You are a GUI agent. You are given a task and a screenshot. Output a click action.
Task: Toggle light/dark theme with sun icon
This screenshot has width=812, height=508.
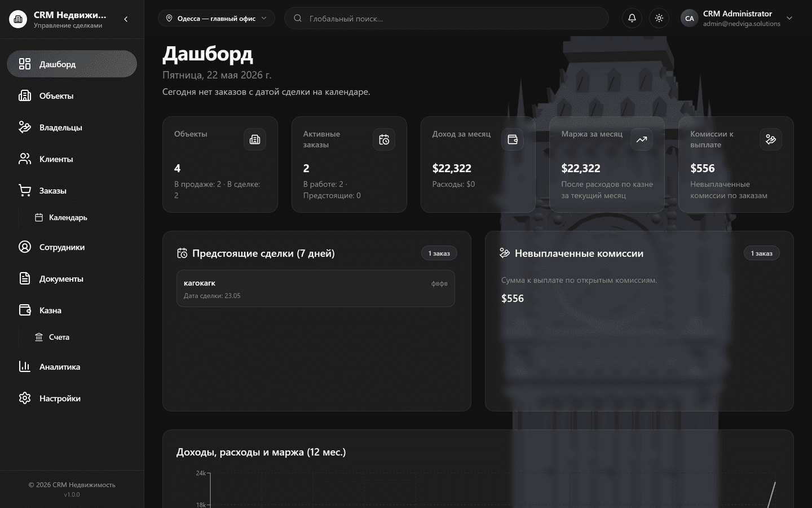click(659, 18)
